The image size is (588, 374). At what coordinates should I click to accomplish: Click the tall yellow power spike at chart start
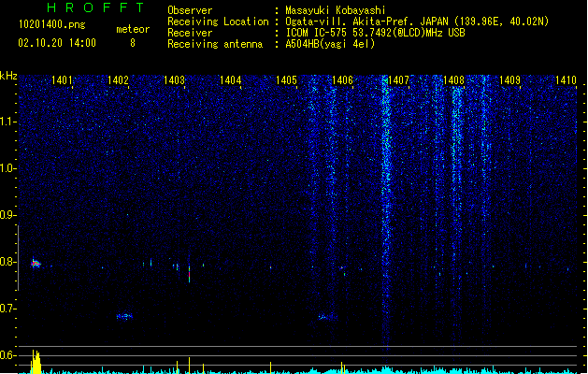click(36, 362)
